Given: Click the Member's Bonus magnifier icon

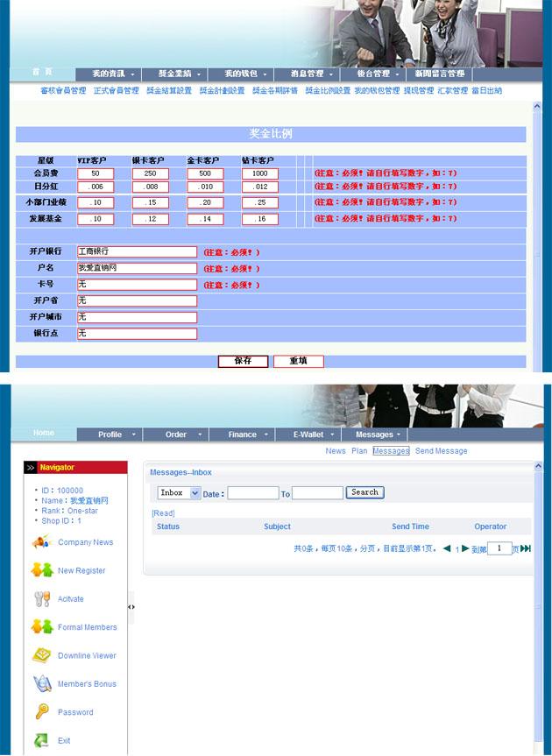Looking at the screenshot, I should pos(41,684).
